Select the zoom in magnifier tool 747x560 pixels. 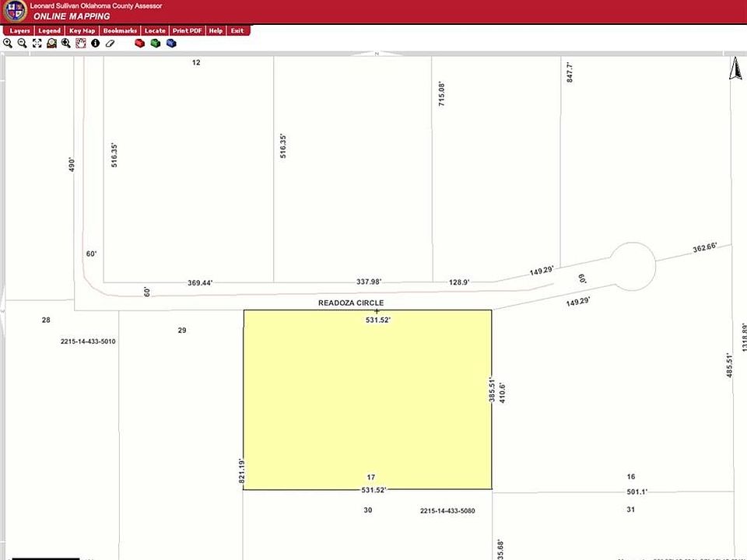8,44
